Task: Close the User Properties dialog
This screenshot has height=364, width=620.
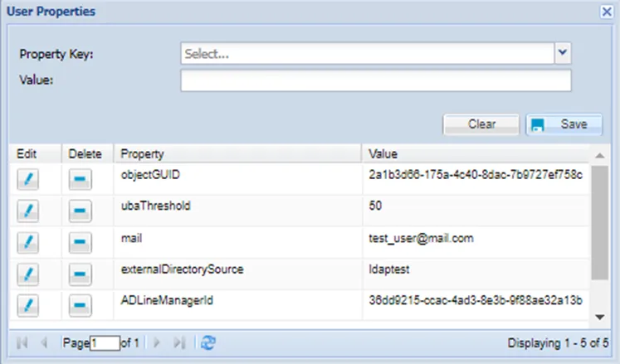Action: [607, 12]
